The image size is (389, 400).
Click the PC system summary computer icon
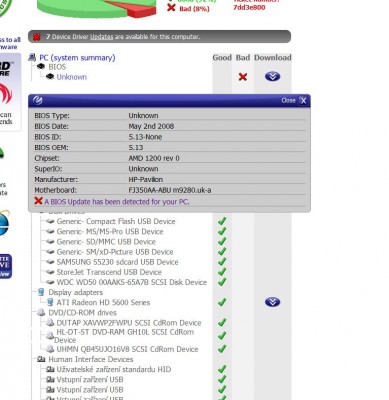pyautogui.click(x=32, y=58)
